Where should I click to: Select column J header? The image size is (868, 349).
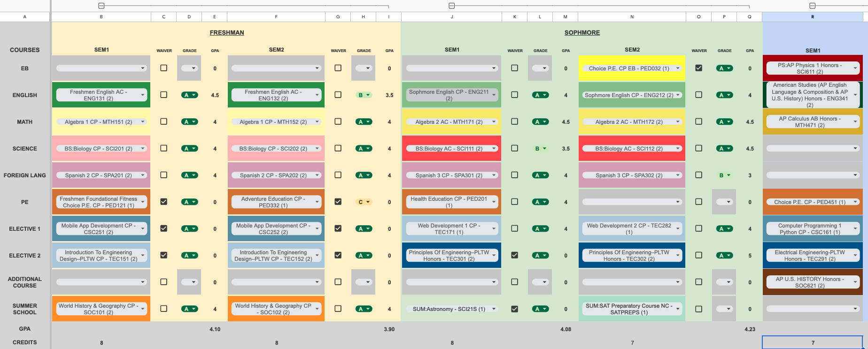(451, 17)
